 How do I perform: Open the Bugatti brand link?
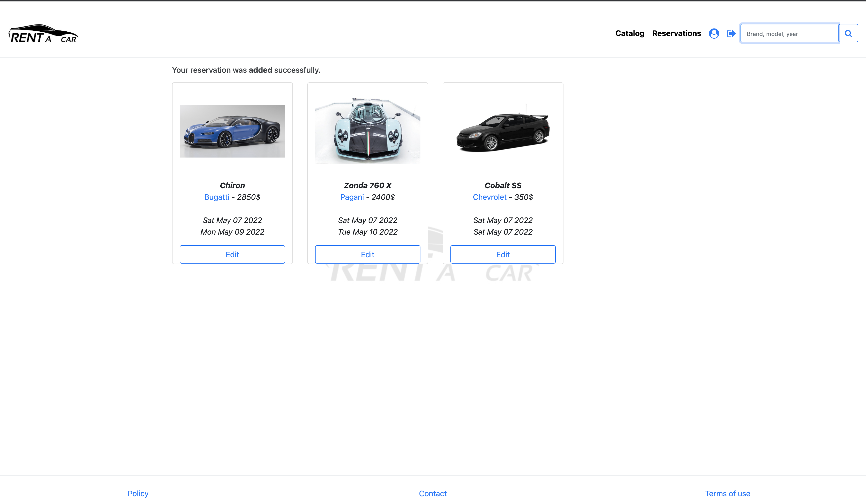[x=216, y=197]
